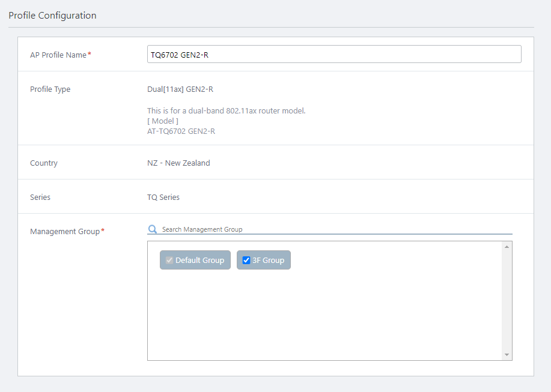
Task: Click the AT-TQ6702 GEN2-R model text
Action: click(181, 131)
